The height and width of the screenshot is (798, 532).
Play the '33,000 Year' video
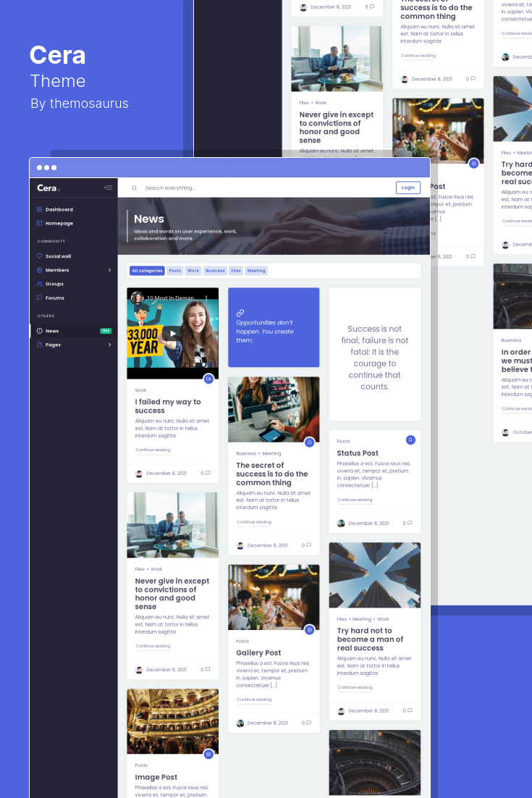[x=173, y=334]
